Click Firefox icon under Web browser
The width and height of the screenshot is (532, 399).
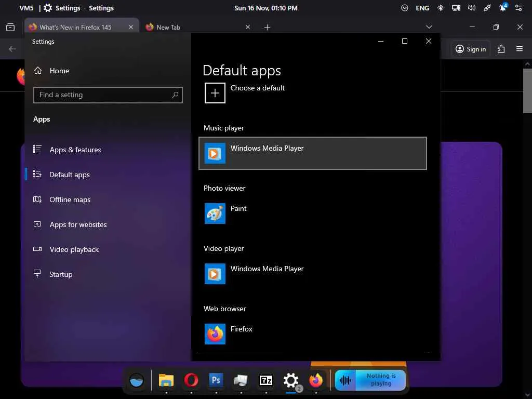tap(215, 334)
